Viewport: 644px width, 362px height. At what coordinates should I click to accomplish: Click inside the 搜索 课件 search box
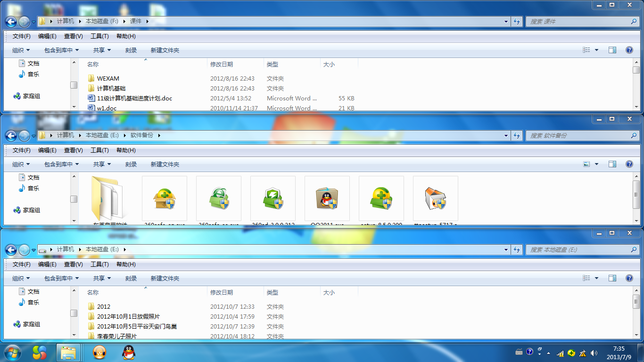pos(580,21)
